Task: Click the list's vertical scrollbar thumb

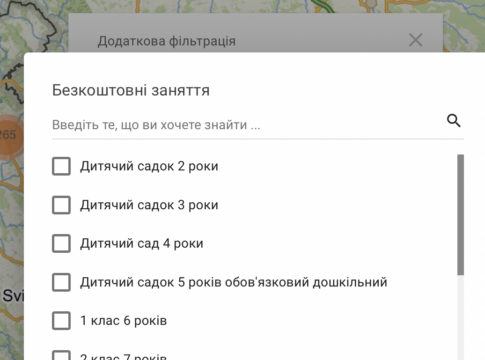Action: [x=460, y=215]
